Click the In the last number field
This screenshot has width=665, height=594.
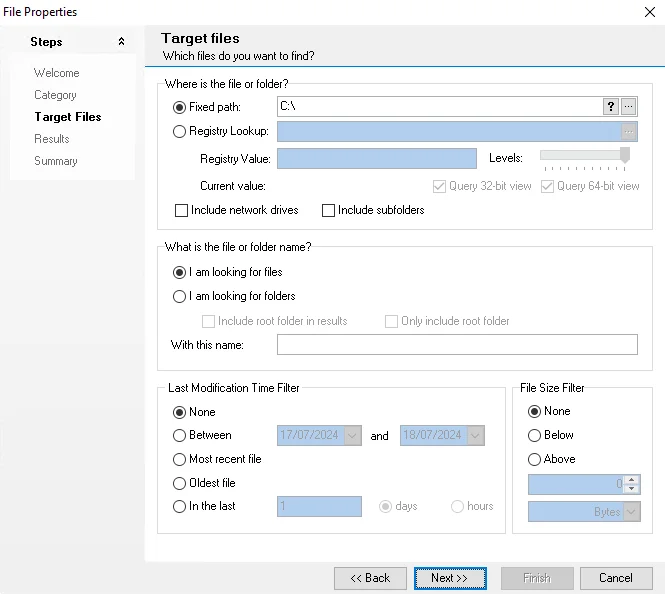click(319, 506)
